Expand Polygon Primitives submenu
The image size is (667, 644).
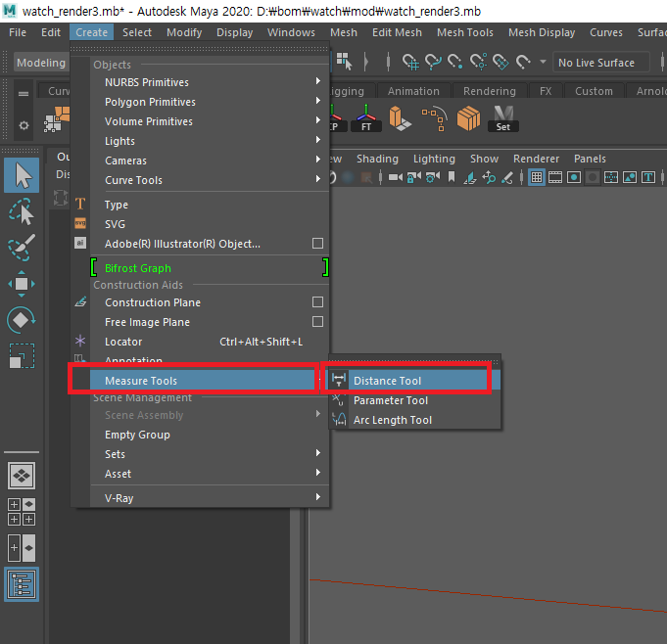point(210,102)
